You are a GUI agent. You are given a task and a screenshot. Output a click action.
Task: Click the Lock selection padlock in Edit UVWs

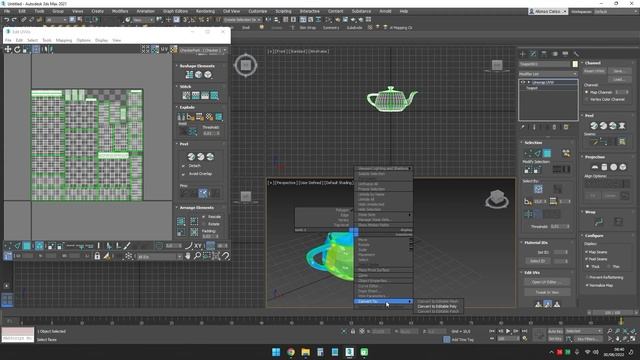pos(97,256)
